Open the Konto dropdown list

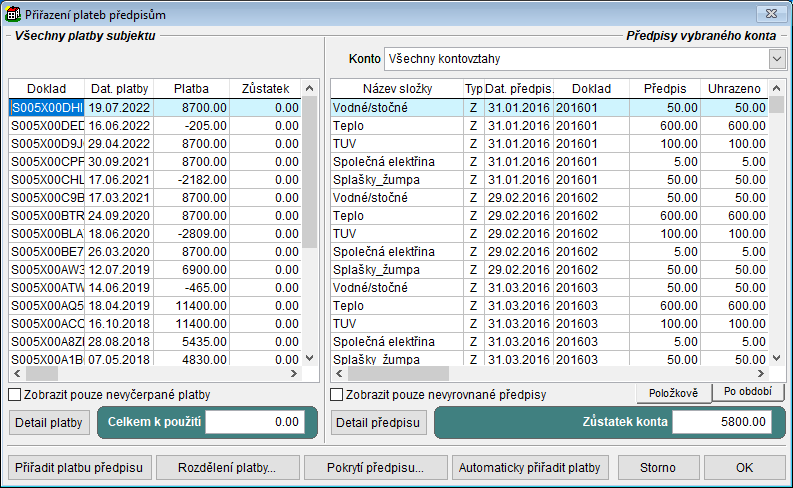[x=776, y=59]
